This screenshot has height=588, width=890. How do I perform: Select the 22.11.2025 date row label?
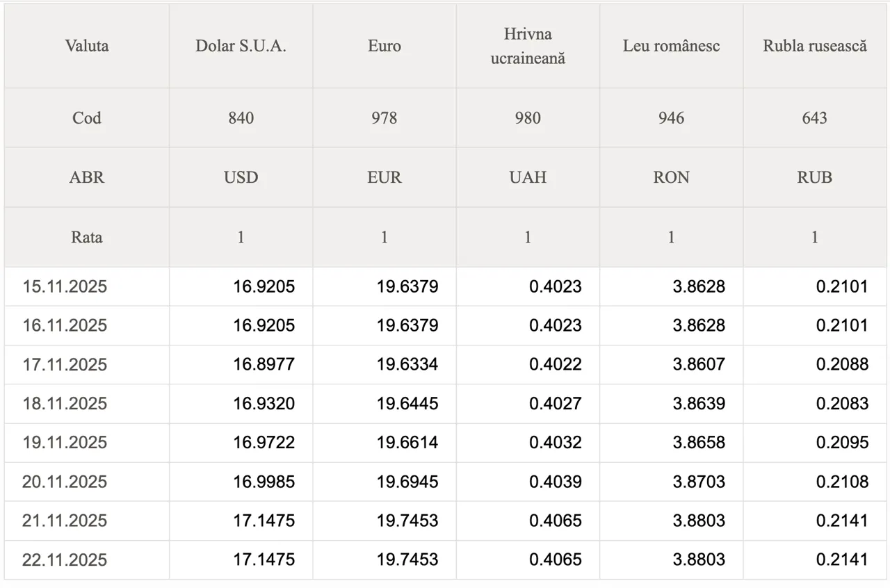click(x=65, y=560)
